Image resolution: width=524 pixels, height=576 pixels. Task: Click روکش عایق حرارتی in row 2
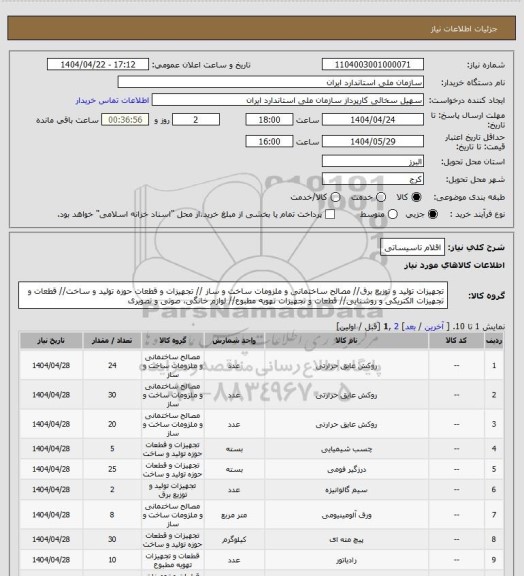click(x=346, y=395)
